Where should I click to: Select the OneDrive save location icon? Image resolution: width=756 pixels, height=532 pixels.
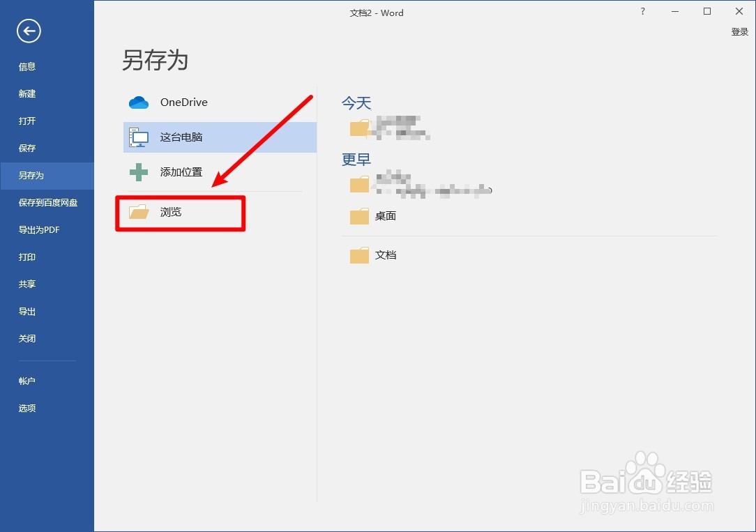click(x=139, y=102)
